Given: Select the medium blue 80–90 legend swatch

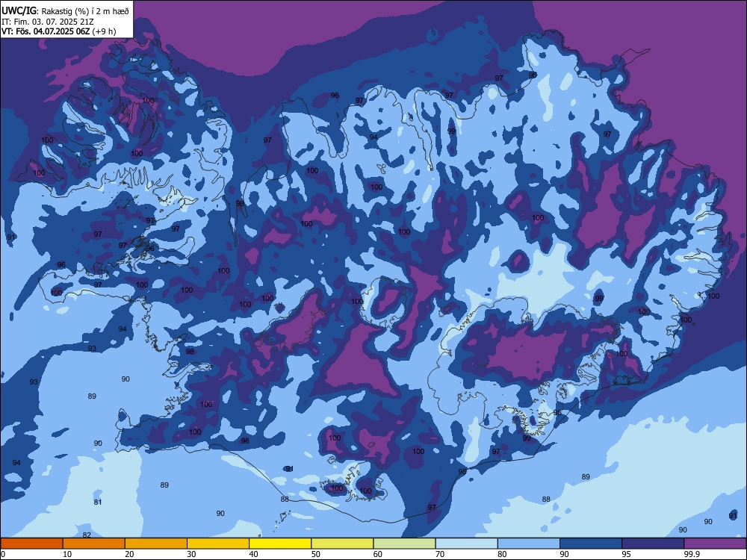Looking at the screenshot, I should (x=529, y=544).
